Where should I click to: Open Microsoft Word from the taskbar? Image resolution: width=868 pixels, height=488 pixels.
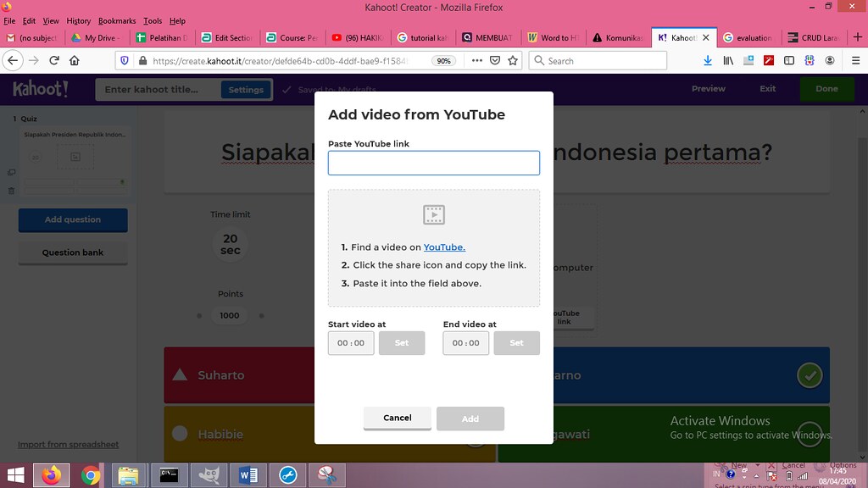tap(248, 475)
